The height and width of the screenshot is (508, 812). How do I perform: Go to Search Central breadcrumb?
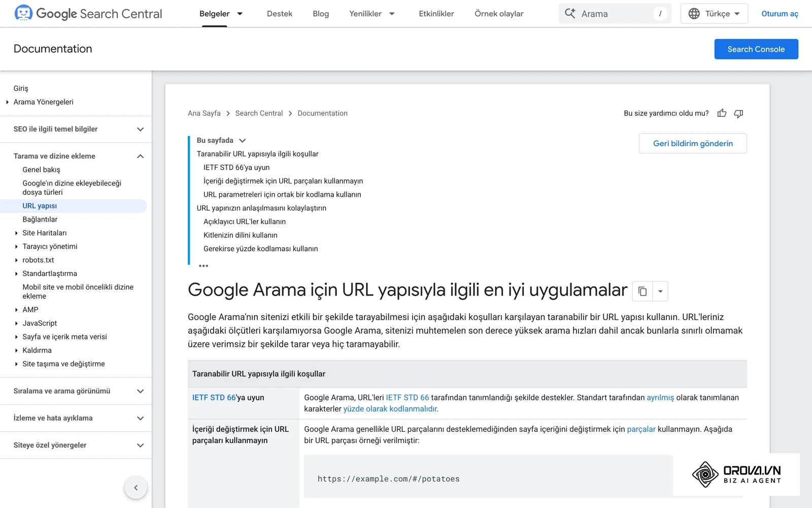[259, 113]
